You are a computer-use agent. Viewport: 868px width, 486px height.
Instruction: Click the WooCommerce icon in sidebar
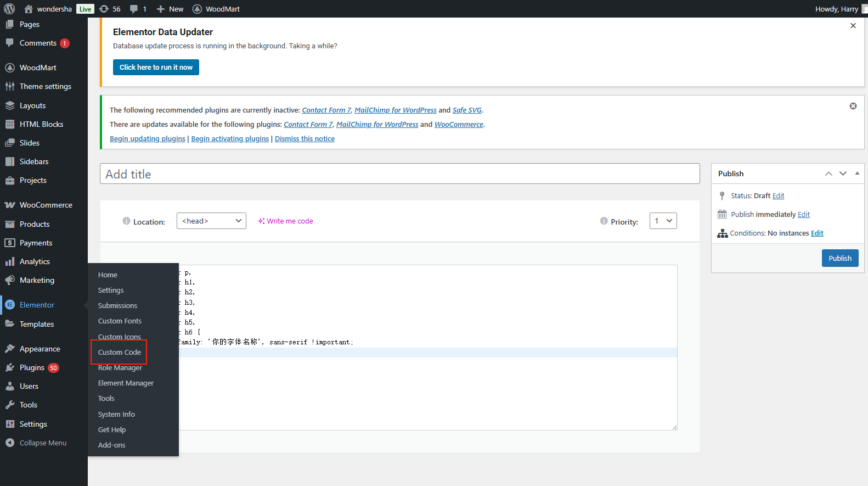[x=10, y=205]
